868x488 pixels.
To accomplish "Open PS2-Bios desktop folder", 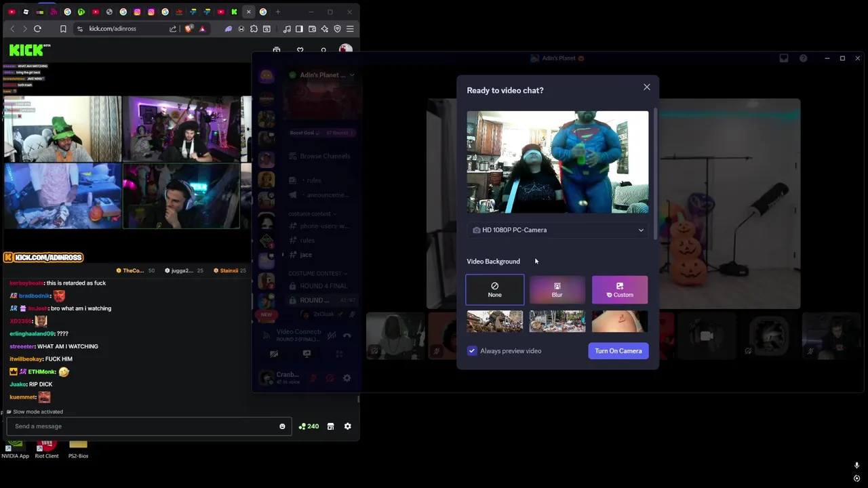I will pyautogui.click(x=78, y=449).
